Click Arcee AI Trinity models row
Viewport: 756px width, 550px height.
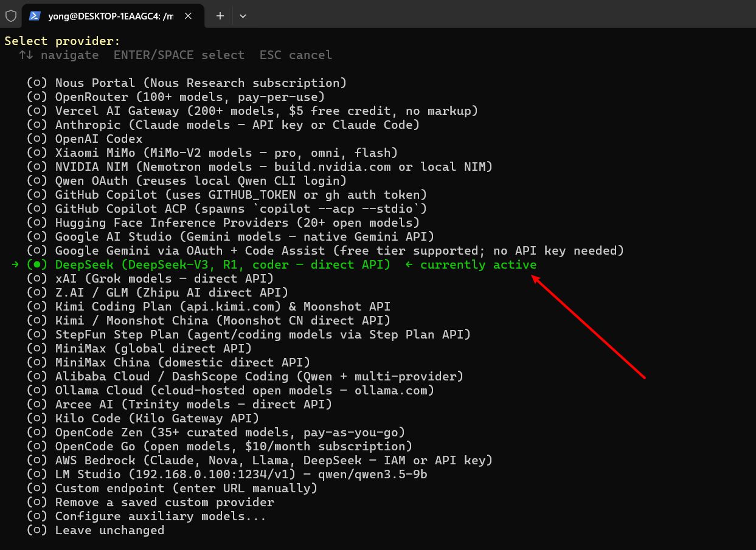point(179,404)
